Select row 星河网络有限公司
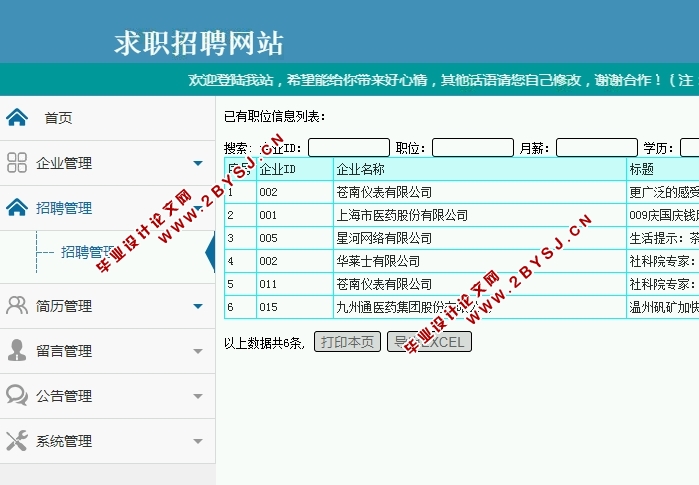This screenshot has height=485, width=699. tap(461, 238)
